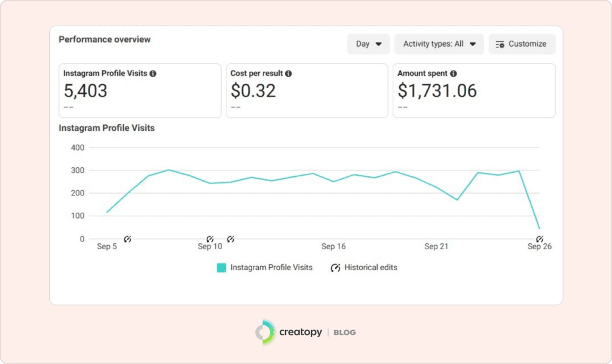The height and width of the screenshot is (364, 612).
Task: Click the Customize button
Action: pos(521,44)
